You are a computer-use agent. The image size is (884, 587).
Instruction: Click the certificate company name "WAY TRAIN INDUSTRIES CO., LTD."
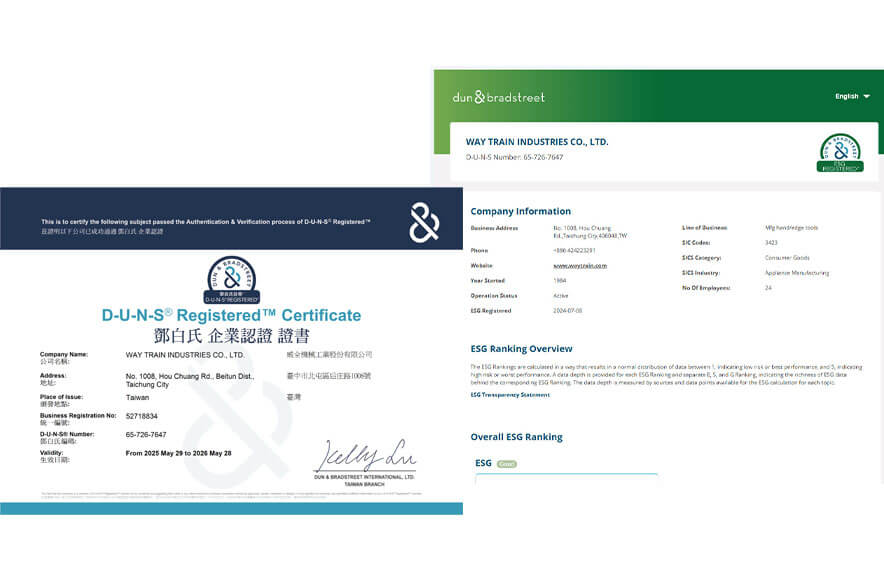pyautogui.click(x=185, y=355)
